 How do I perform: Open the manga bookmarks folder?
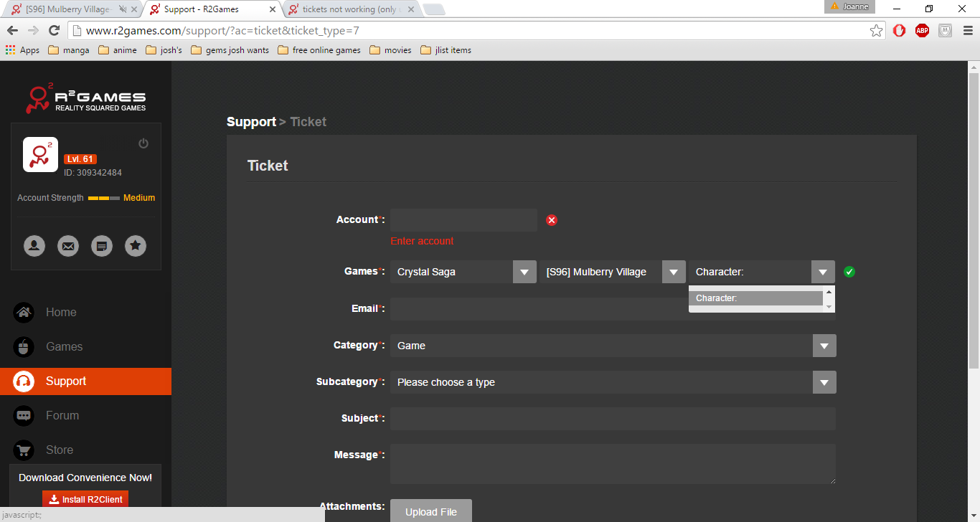tap(69, 50)
